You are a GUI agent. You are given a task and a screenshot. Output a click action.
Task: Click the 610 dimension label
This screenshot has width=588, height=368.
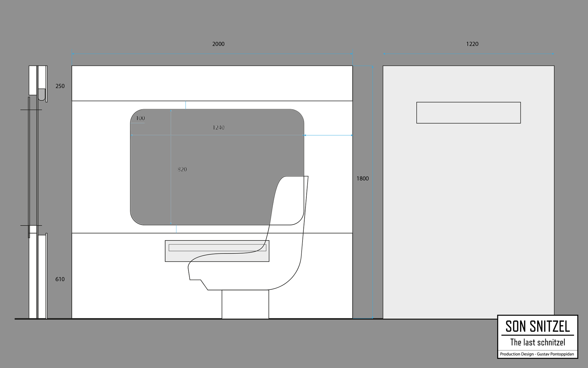[60, 279]
